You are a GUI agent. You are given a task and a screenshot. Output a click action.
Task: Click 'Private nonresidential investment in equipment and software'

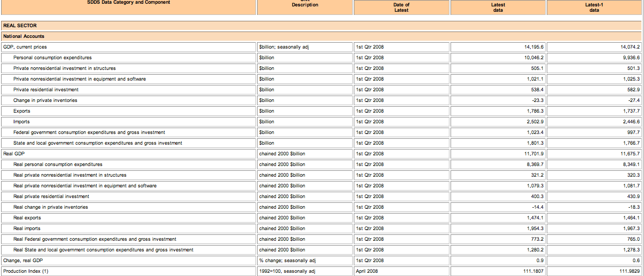80,79
